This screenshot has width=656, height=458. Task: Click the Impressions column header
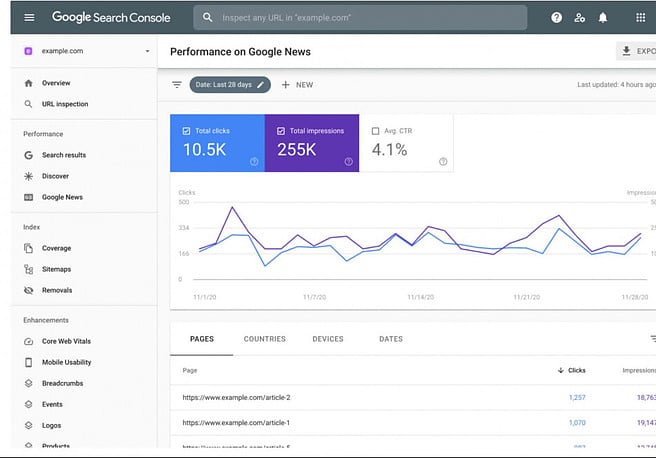(639, 371)
